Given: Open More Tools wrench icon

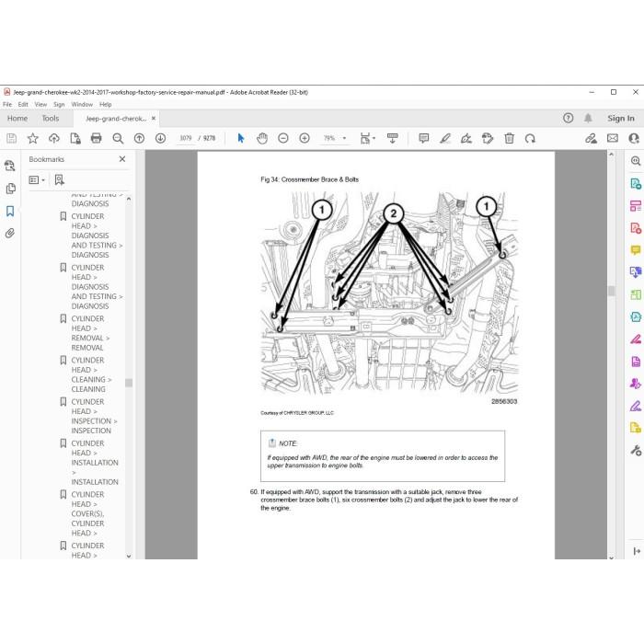Looking at the screenshot, I should tap(636, 451).
